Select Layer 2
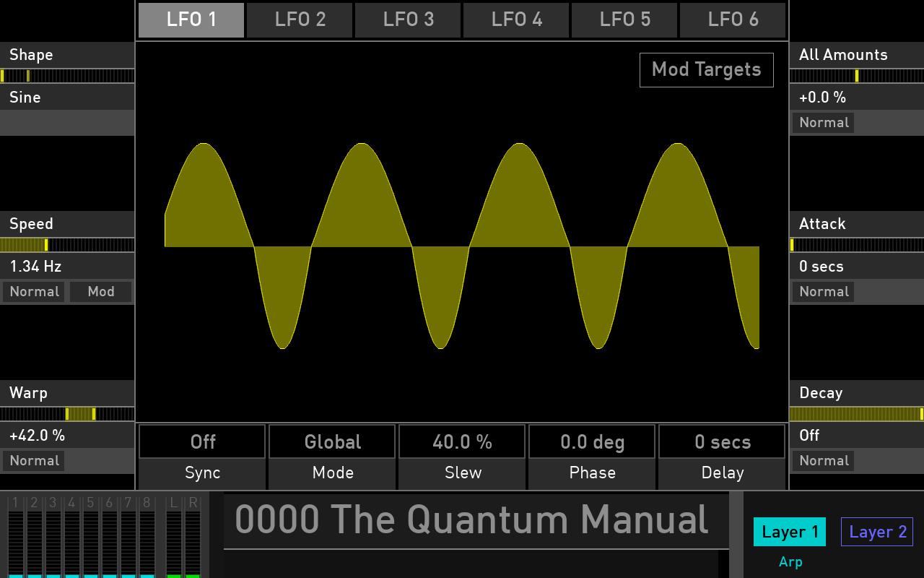 [x=876, y=532]
